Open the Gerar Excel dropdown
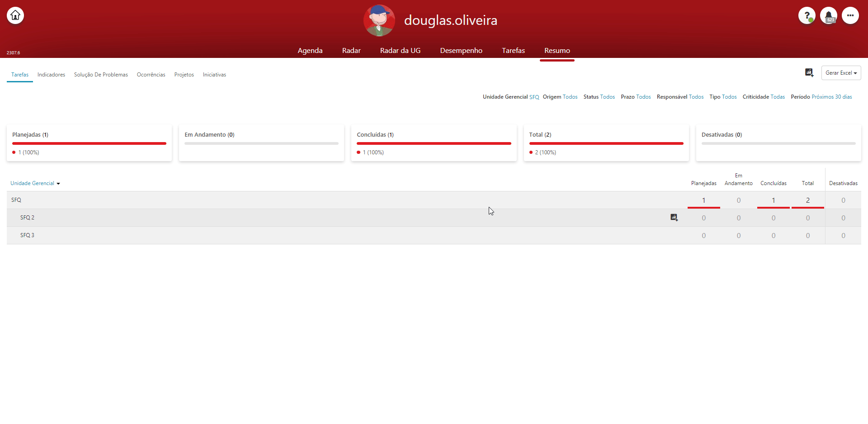This screenshot has height=424, width=868. (841, 73)
